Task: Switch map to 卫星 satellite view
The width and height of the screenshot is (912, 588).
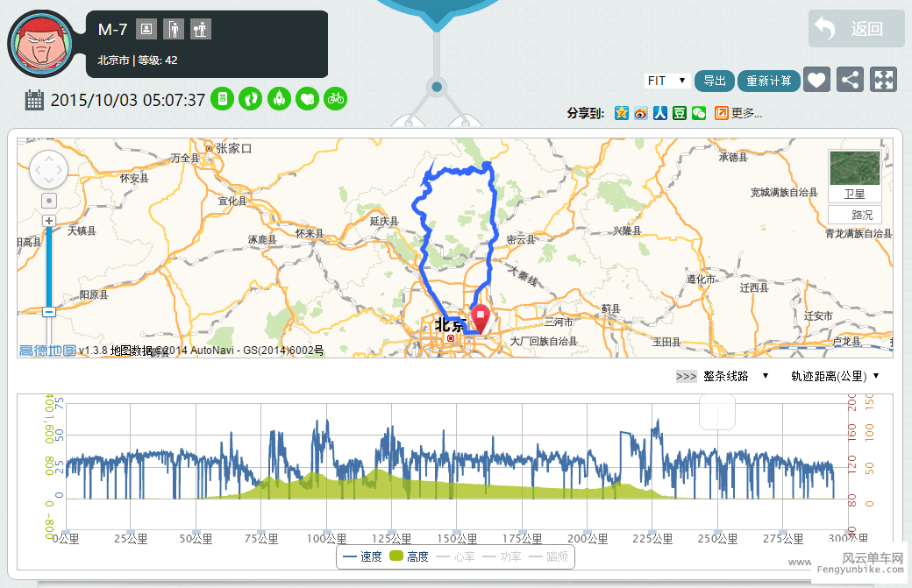Action: pyautogui.click(x=854, y=176)
